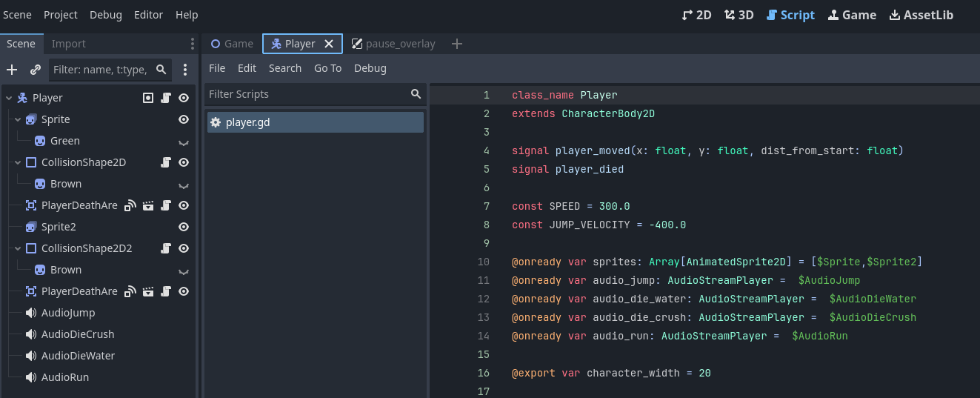Click groups icon on PlayerDeathAre row above AudioJump

pos(148,291)
